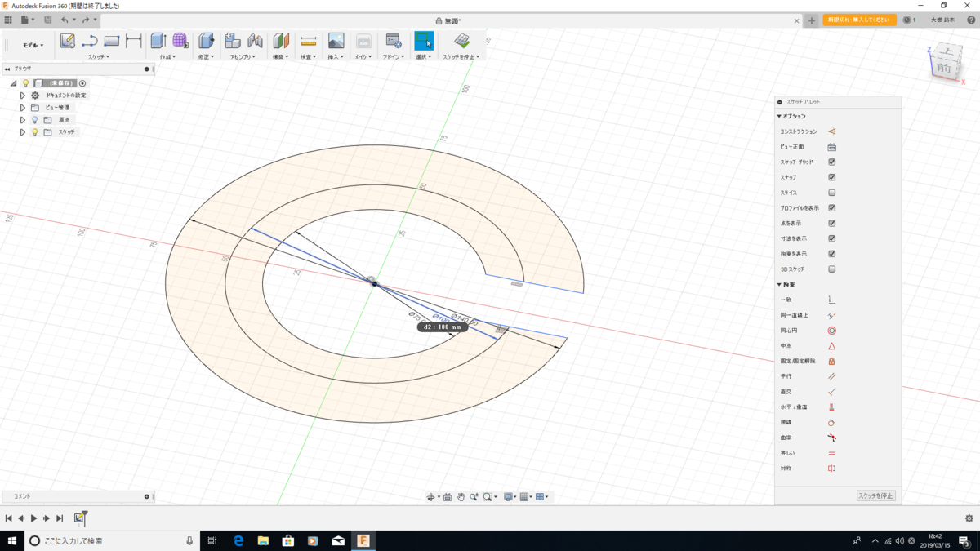This screenshot has width=980, height=551.
Task: Toggle the スケッチ グリッド checkbox
Action: pyautogui.click(x=831, y=162)
